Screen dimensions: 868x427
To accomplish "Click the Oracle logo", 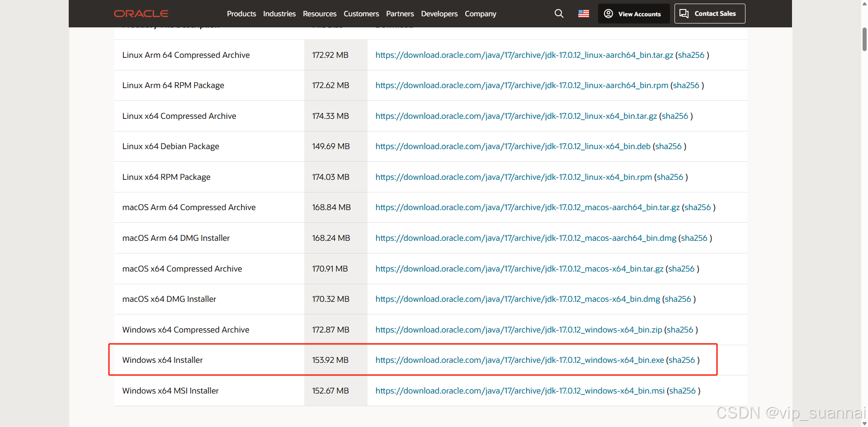I will [x=141, y=14].
